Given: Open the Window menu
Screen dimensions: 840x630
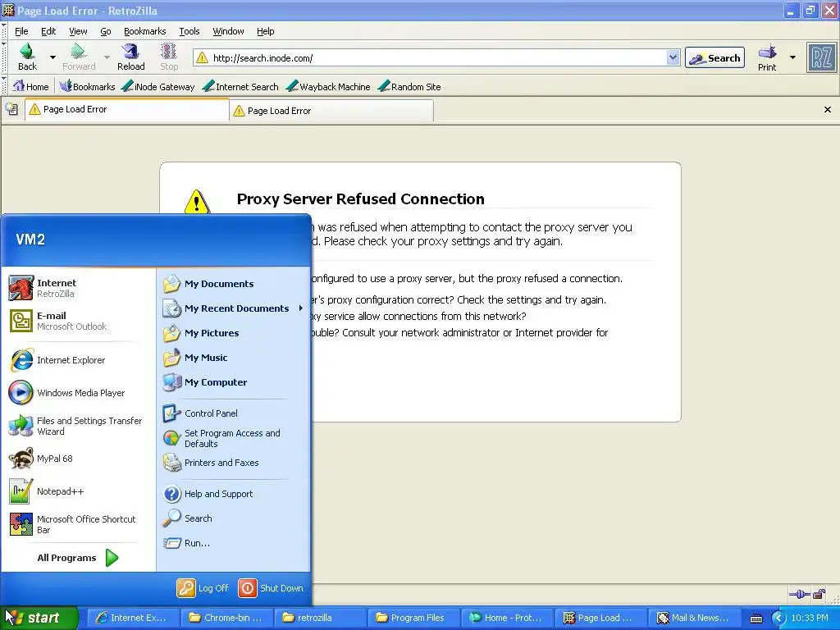Looking at the screenshot, I should pos(228,31).
